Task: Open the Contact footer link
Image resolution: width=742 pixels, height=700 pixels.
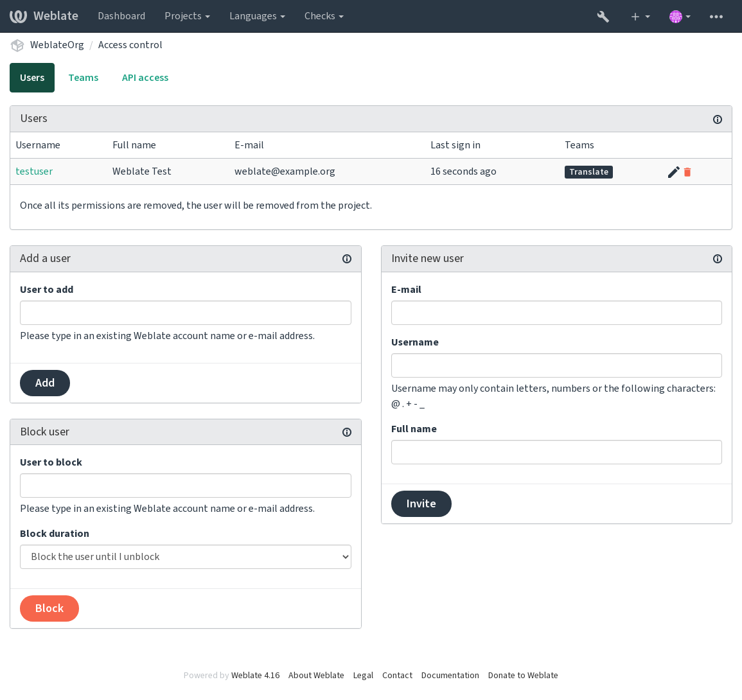Action: click(x=398, y=676)
